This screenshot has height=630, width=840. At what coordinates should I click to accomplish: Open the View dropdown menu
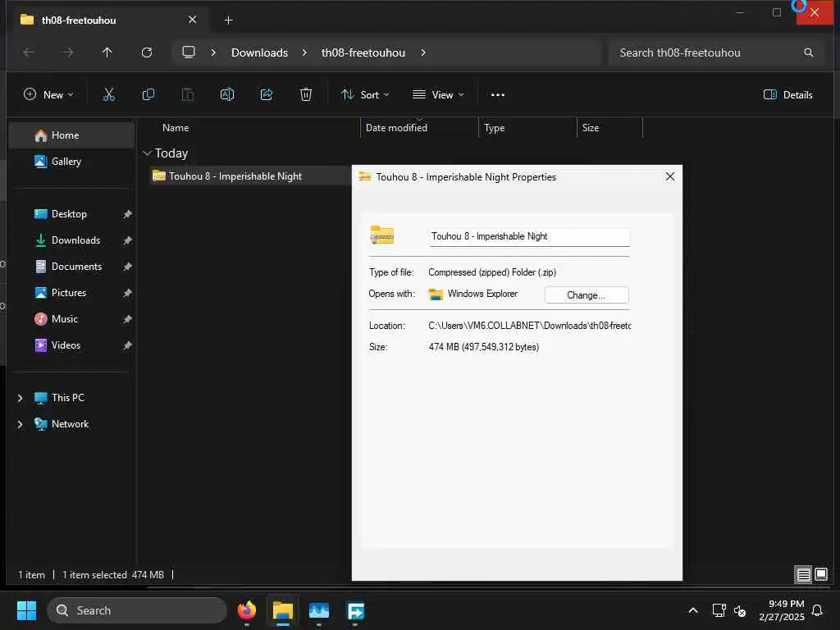(438, 95)
